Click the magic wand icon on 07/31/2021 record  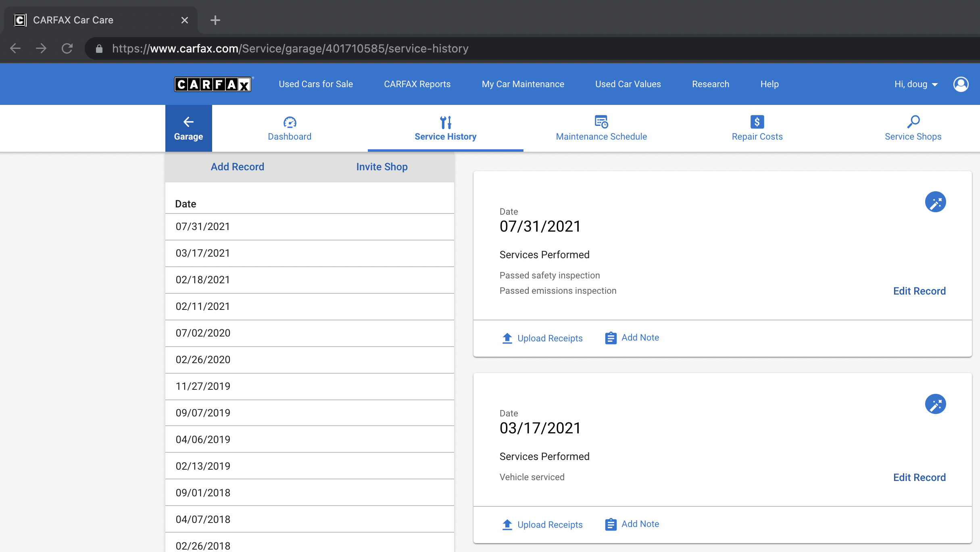935,202
